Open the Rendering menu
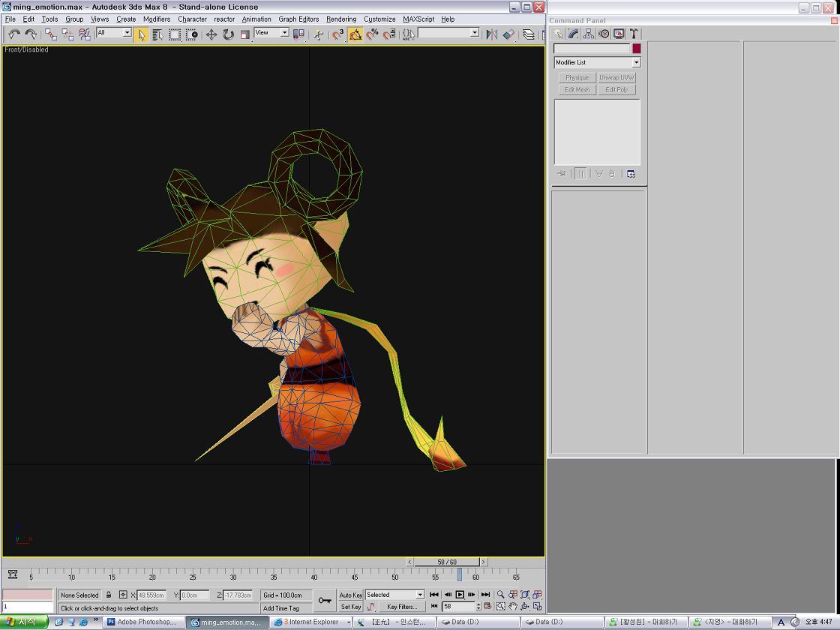This screenshot has width=840, height=630. 341,19
